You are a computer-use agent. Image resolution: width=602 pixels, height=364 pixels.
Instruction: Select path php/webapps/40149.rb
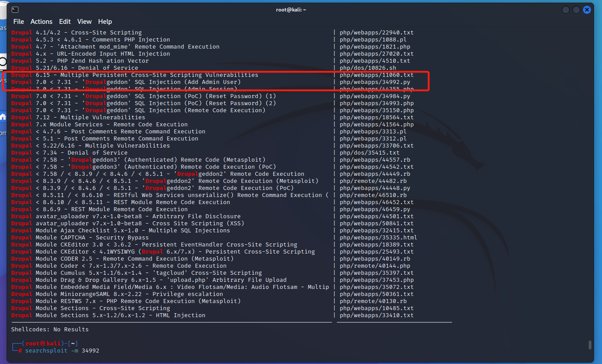tap(375, 259)
